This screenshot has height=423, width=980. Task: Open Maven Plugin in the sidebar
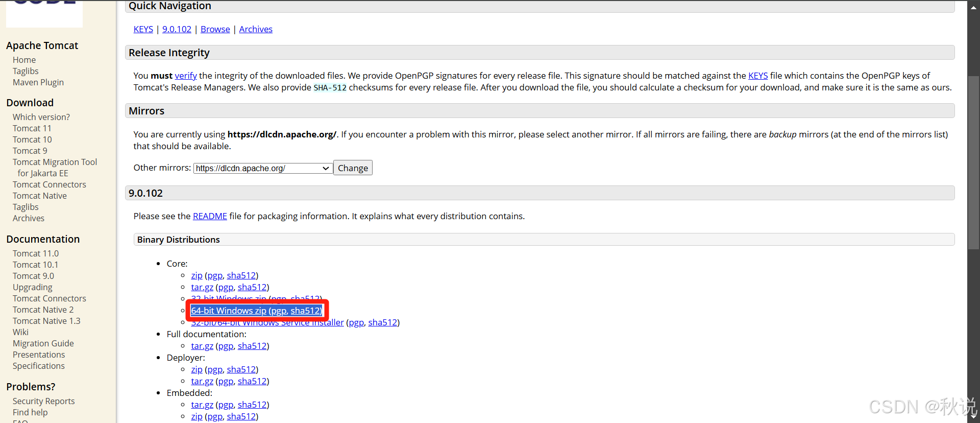coord(38,82)
